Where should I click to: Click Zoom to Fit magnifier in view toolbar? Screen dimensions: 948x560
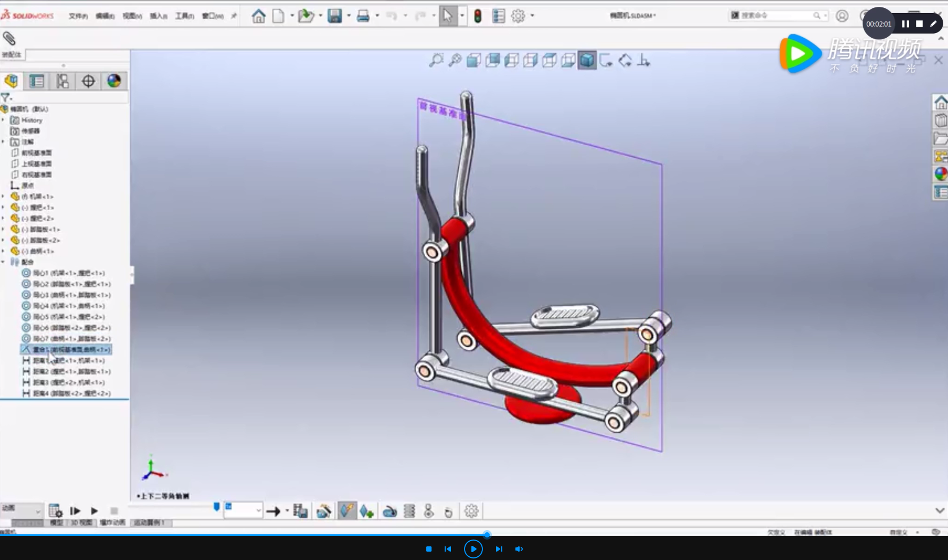click(436, 61)
